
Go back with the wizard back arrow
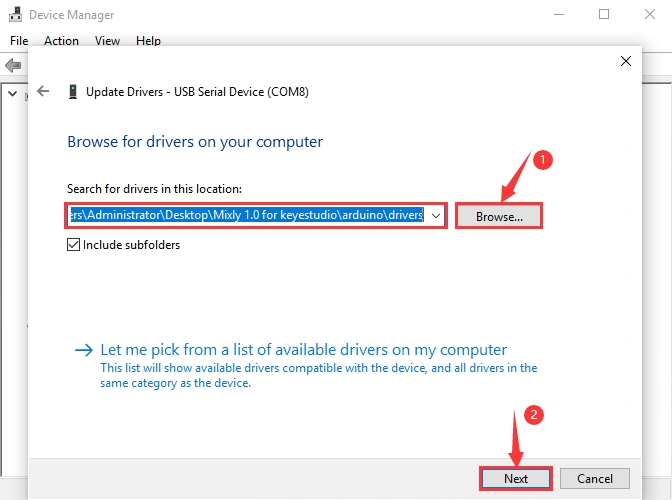click(43, 91)
